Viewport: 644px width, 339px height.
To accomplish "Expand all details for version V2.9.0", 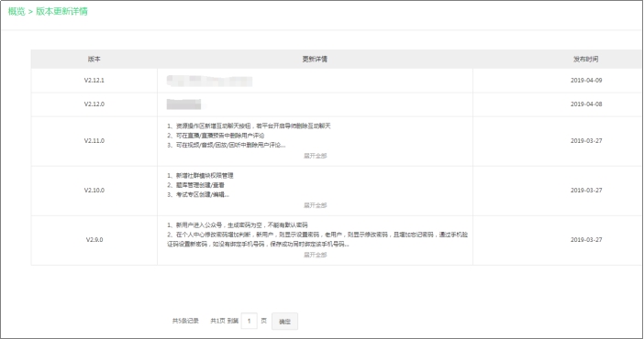I will pyautogui.click(x=315, y=255).
